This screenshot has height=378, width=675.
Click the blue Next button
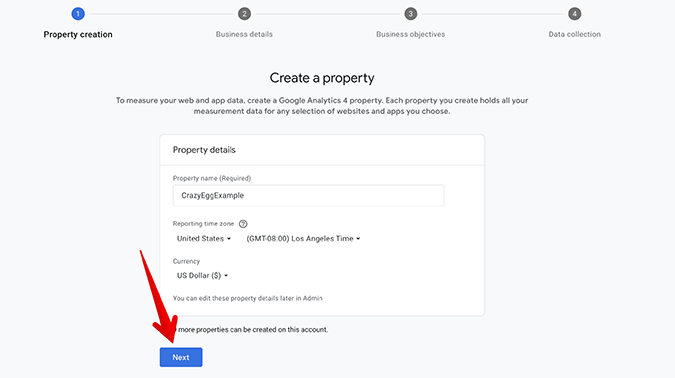pos(181,357)
